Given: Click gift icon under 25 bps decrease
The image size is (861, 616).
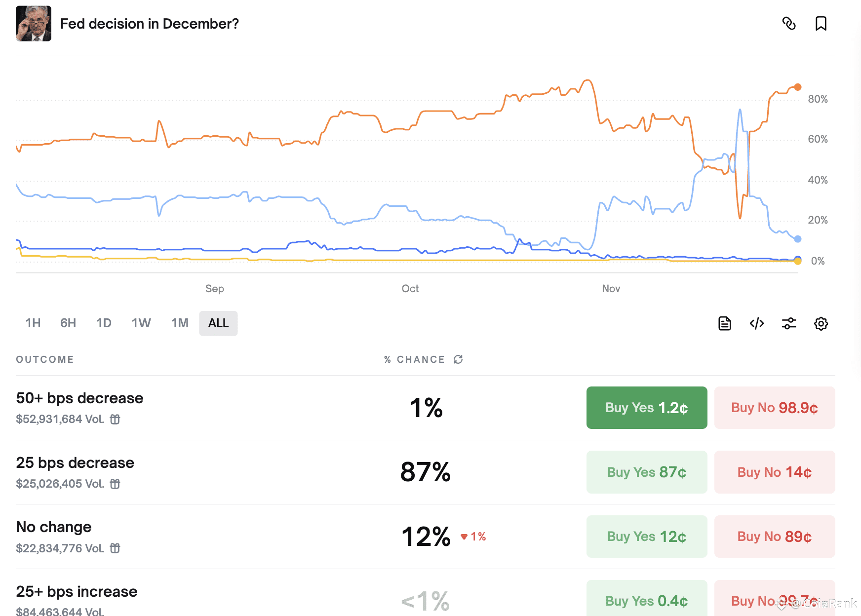Looking at the screenshot, I should (x=115, y=484).
